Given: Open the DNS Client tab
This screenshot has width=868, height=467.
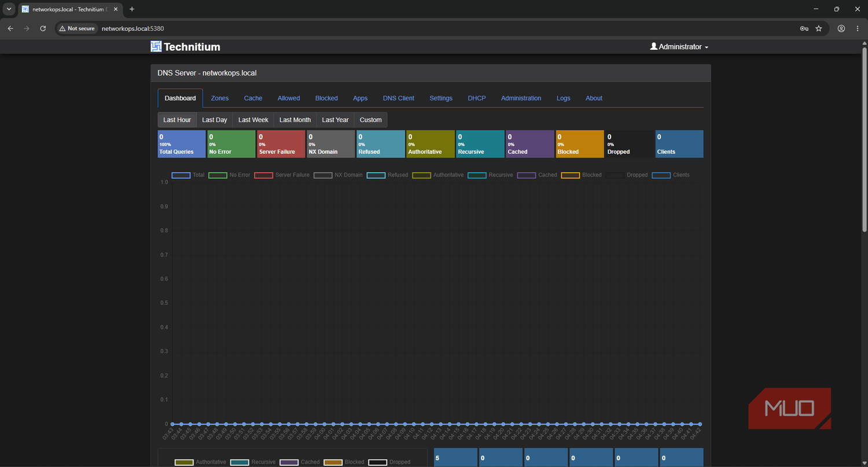Looking at the screenshot, I should 399,98.
